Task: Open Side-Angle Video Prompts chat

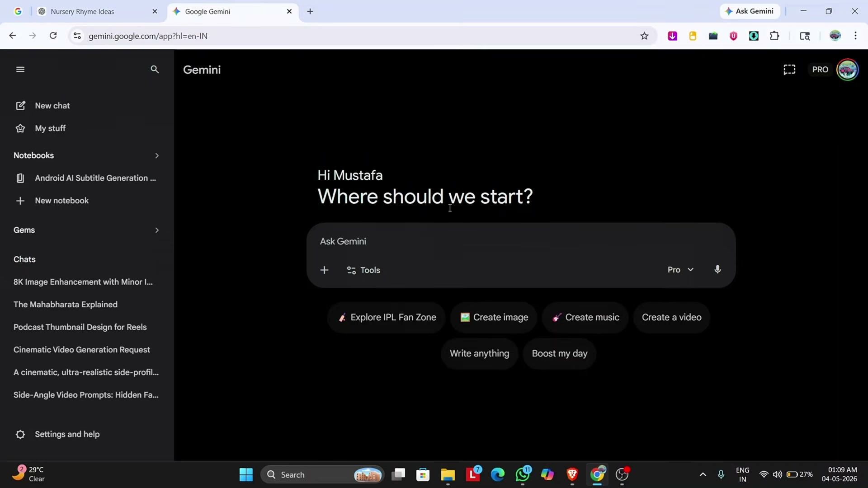Action: [86, 395]
